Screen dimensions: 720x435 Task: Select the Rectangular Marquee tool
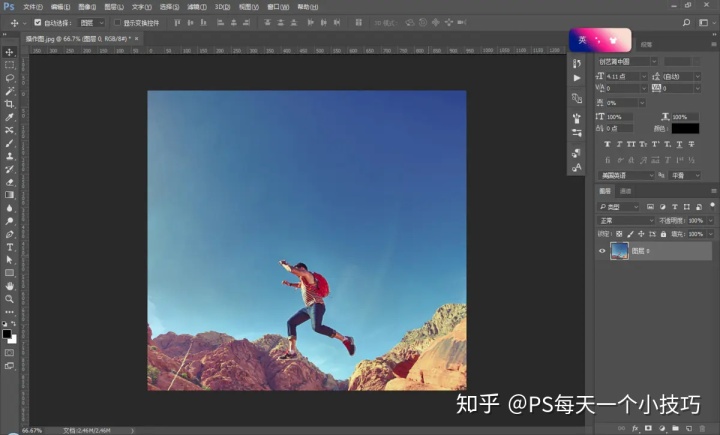pos(9,65)
